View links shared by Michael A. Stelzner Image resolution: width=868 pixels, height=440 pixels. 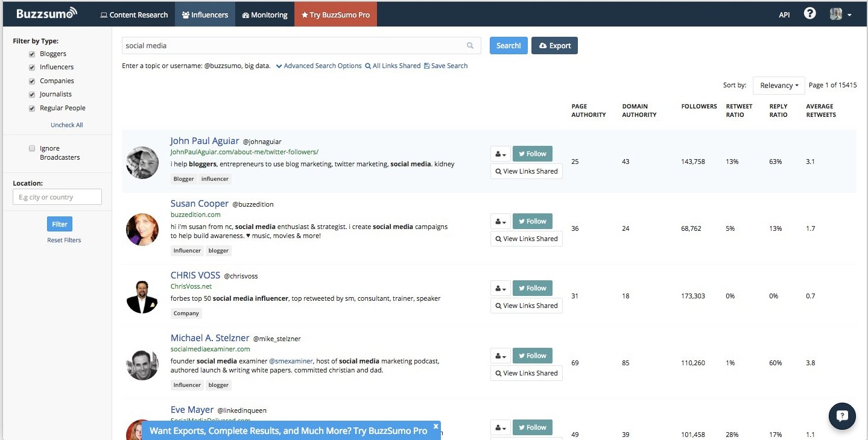coord(527,373)
